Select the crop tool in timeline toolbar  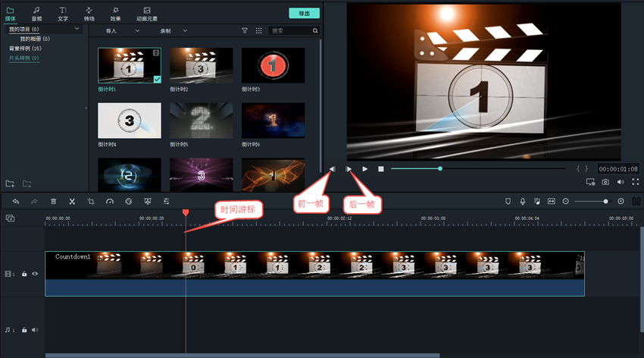click(91, 202)
